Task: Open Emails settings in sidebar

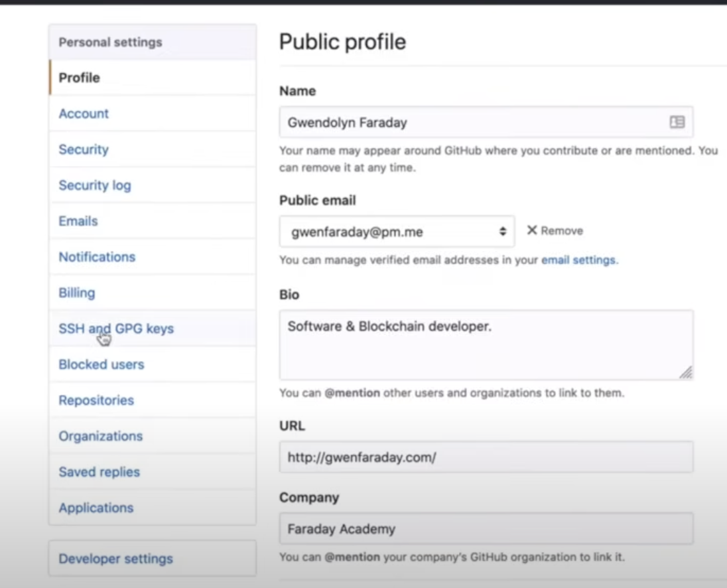Action: 78,221
